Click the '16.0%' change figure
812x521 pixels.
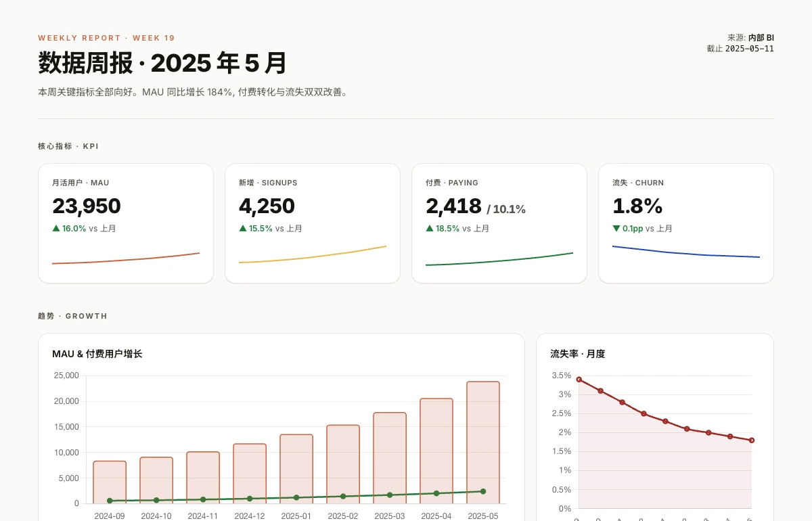74,229
